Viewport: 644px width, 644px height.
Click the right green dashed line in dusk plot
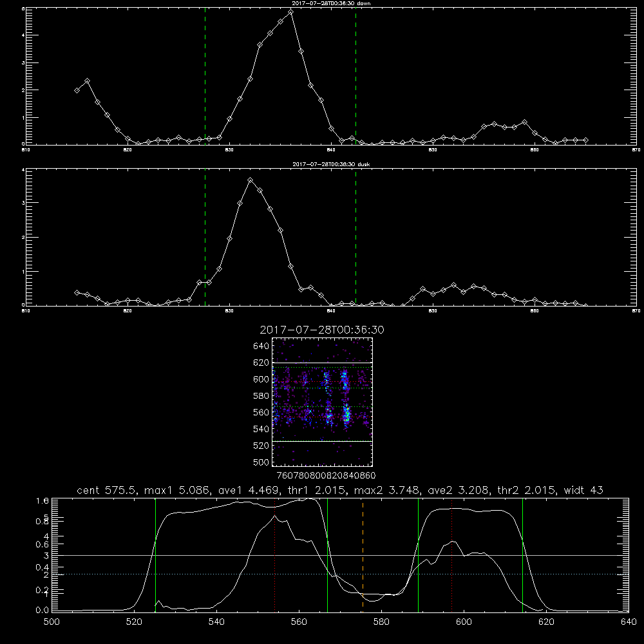(x=355, y=237)
